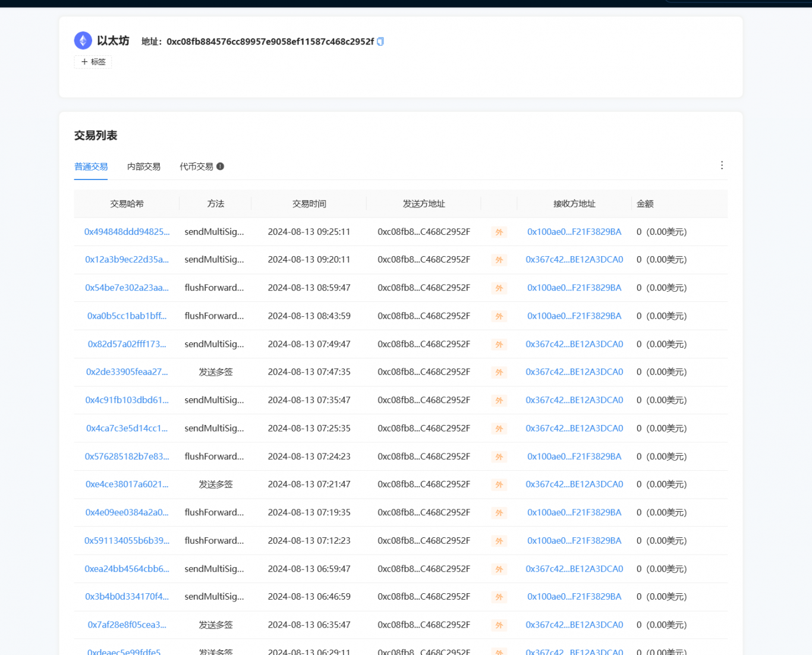Open transaction hash 0x7af28e8f05cea3...
This screenshot has height=655, width=812.
click(127, 625)
